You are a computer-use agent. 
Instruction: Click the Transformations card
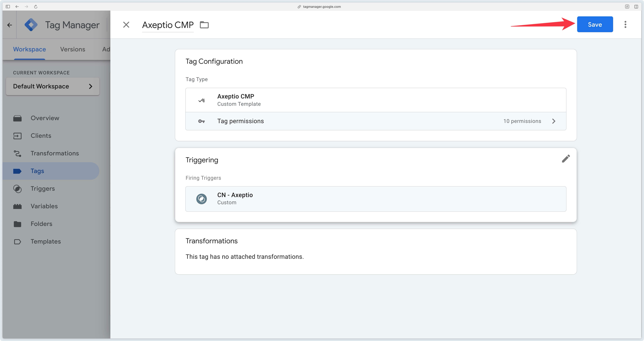376,251
